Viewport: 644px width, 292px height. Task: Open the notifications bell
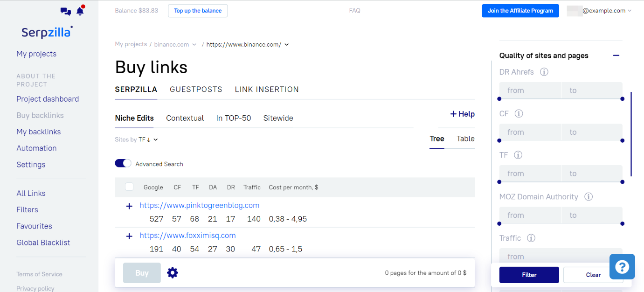pyautogui.click(x=80, y=11)
